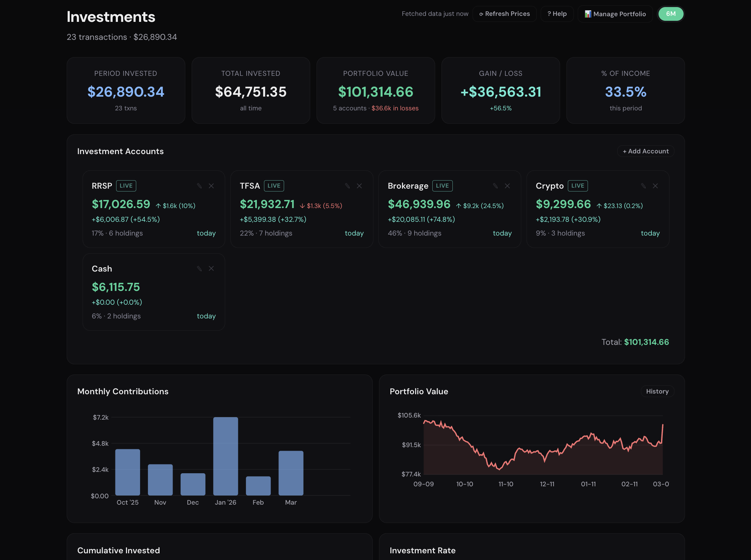Open the 6M time period selector
This screenshot has height=560, width=751.
[671, 14]
